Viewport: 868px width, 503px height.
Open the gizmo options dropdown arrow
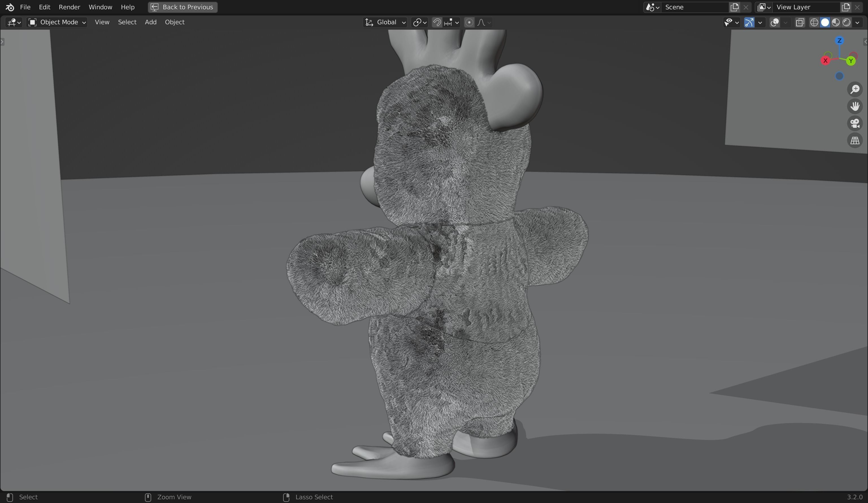pos(760,22)
